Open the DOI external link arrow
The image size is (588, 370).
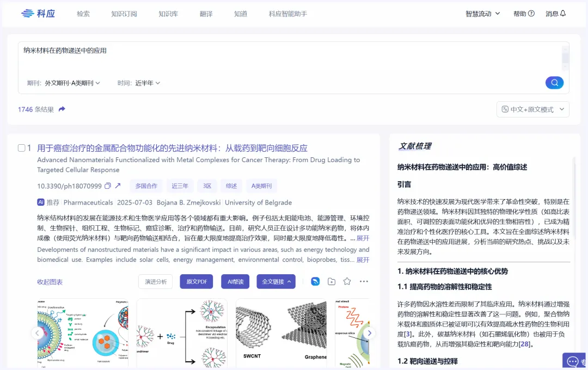pyautogui.click(x=118, y=186)
